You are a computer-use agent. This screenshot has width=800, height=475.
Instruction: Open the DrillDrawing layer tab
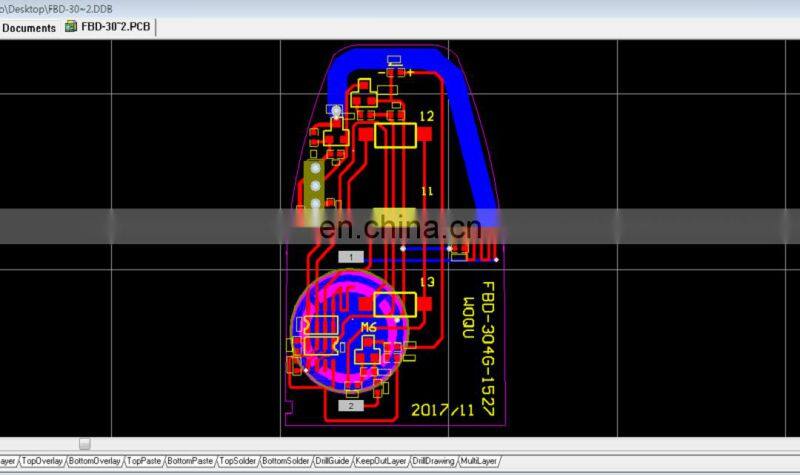click(x=433, y=461)
